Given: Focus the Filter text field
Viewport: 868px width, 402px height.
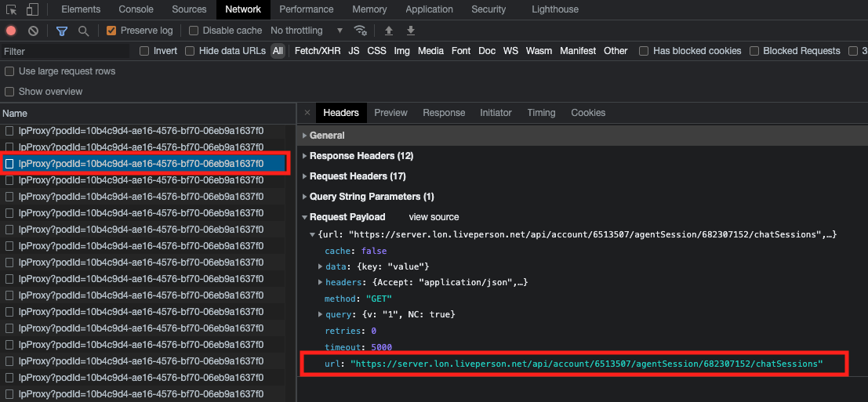Looking at the screenshot, I should 65,52.
